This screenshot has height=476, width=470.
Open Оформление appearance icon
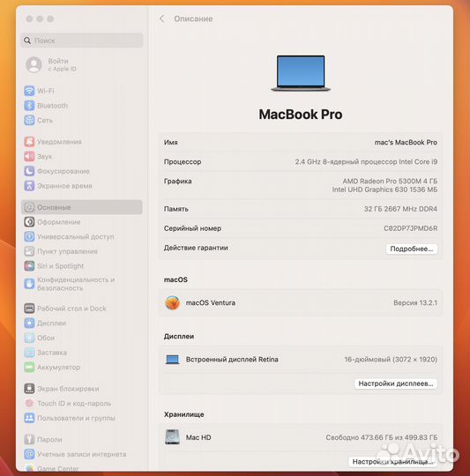point(29,222)
